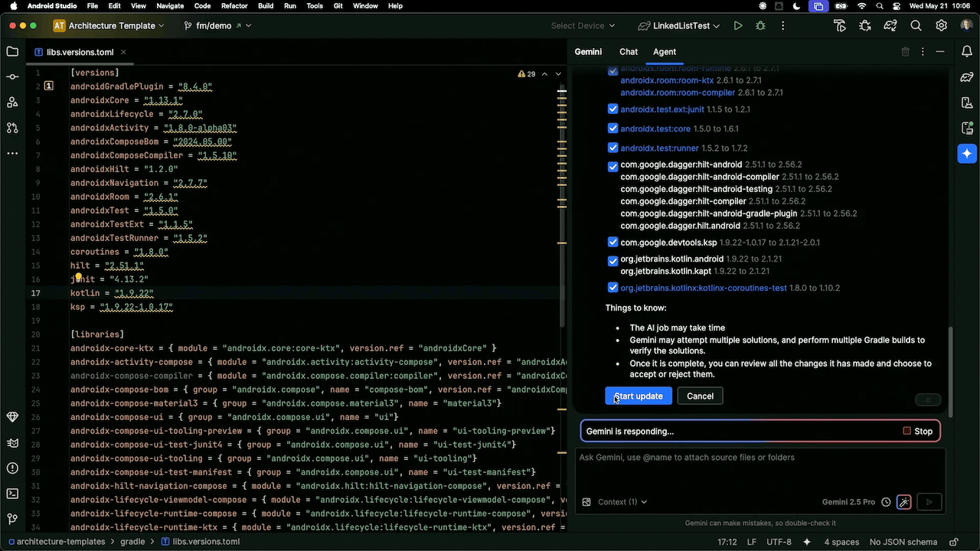980x551 pixels.
Task: Run LinkedListTest with green play icon
Action: [738, 25]
